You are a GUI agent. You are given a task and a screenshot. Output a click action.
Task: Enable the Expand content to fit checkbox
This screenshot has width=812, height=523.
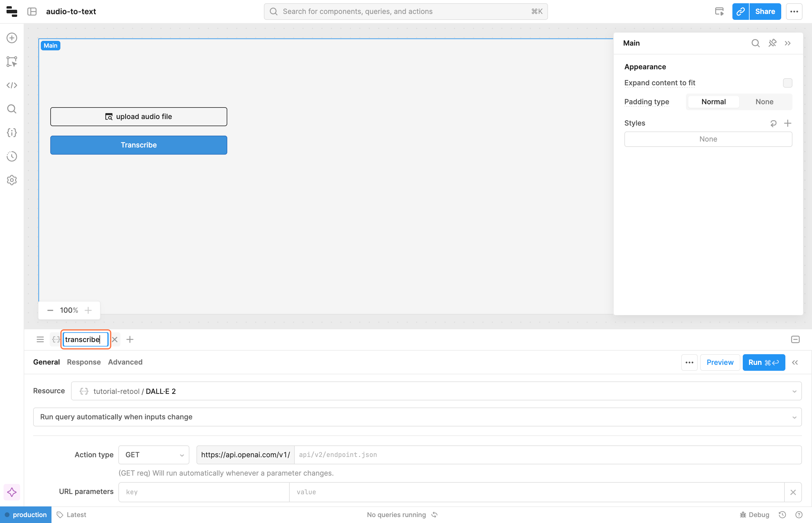point(787,83)
